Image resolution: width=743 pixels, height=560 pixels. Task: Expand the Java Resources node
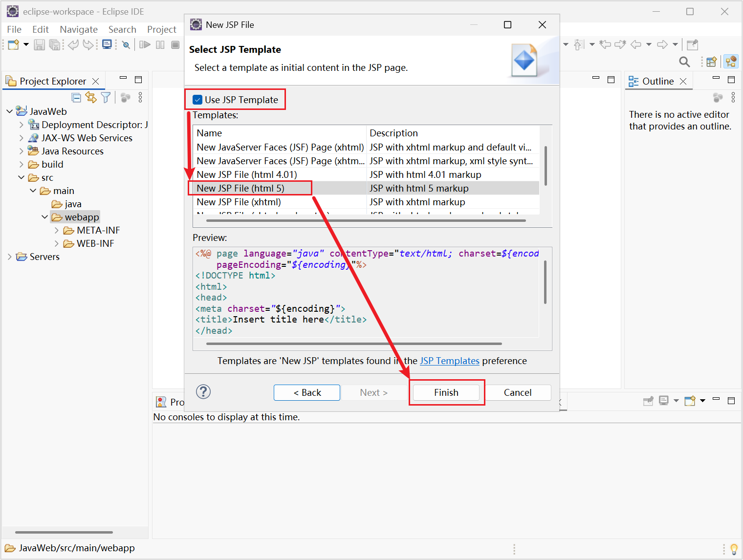click(22, 151)
